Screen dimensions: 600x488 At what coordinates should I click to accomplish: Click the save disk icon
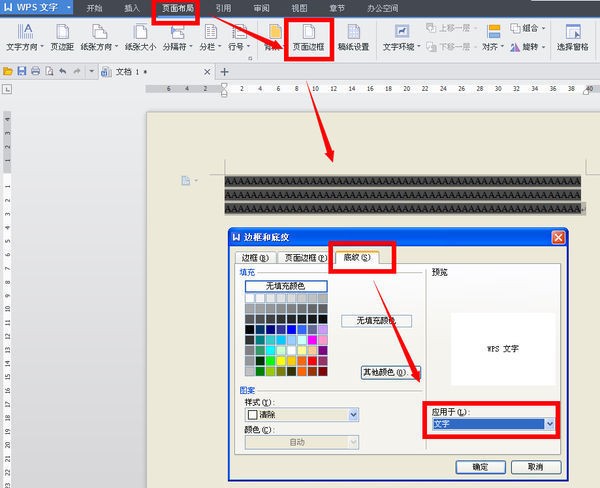(21, 71)
